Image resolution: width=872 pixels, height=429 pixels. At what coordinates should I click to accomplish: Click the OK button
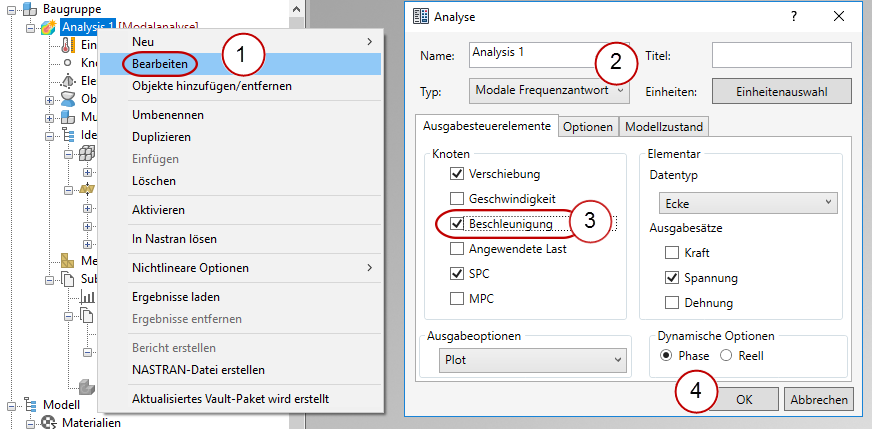[744, 399]
